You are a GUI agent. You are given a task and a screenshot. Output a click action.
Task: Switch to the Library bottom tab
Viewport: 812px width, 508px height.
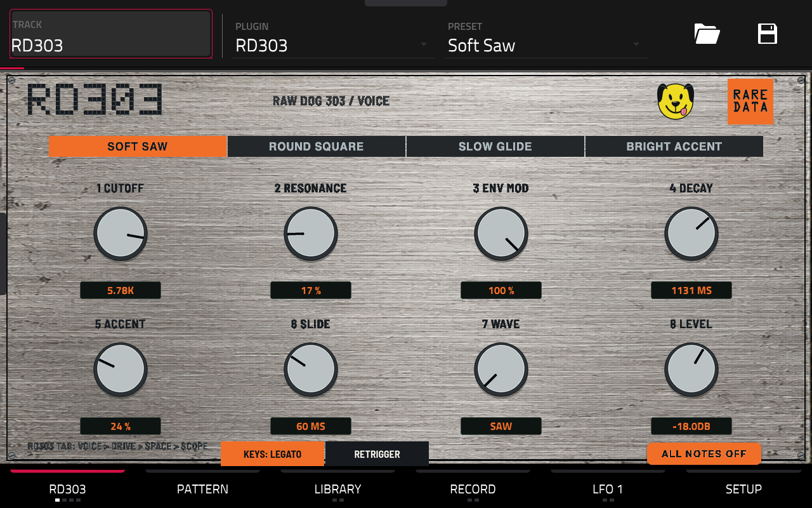[338, 488]
